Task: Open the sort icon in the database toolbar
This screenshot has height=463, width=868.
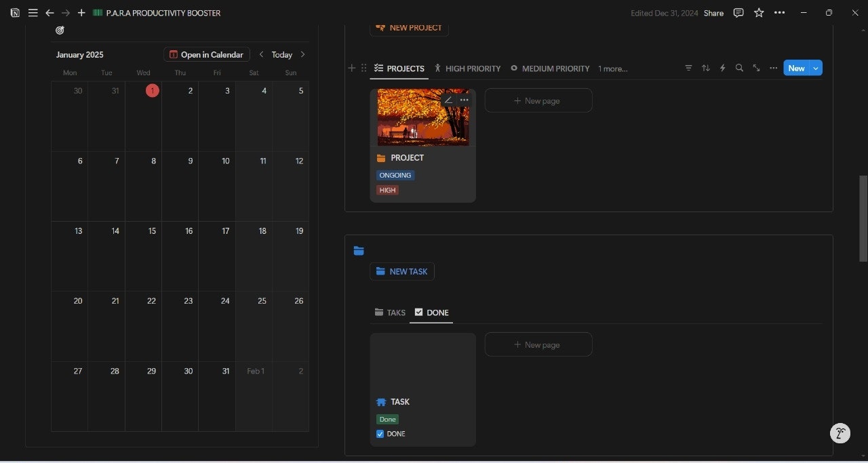Action: click(705, 68)
